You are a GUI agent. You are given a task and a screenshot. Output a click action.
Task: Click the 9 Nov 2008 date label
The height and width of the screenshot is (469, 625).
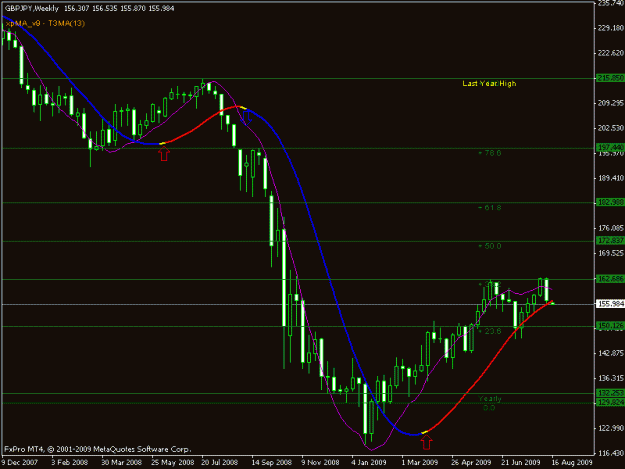pyautogui.click(x=320, y=463)
